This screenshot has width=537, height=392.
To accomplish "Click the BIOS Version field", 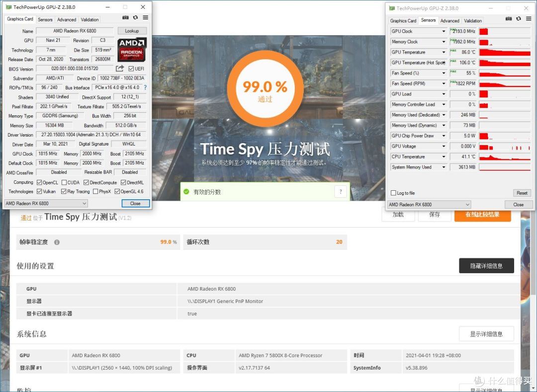I will point(75,69).
